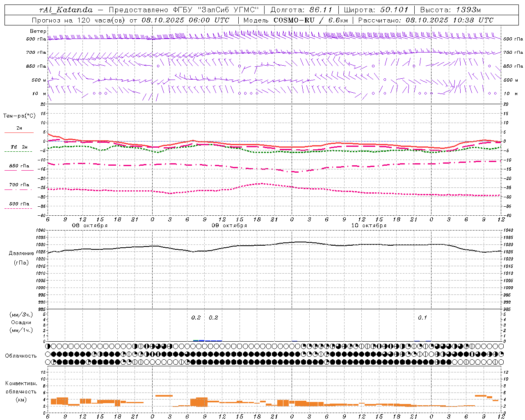
Task: Click the Td 2м legend entry
Action: pos(19,147)
